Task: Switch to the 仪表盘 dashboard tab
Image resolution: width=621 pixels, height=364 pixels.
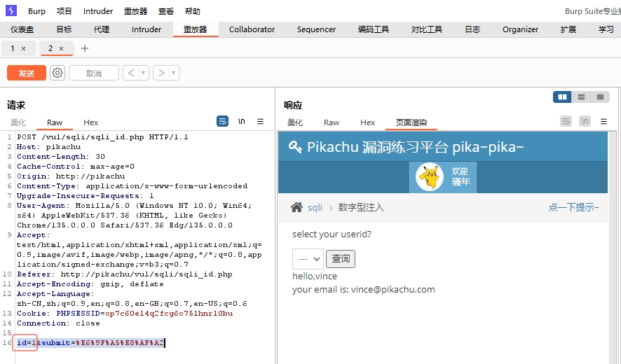Action: tap(22, 29)
